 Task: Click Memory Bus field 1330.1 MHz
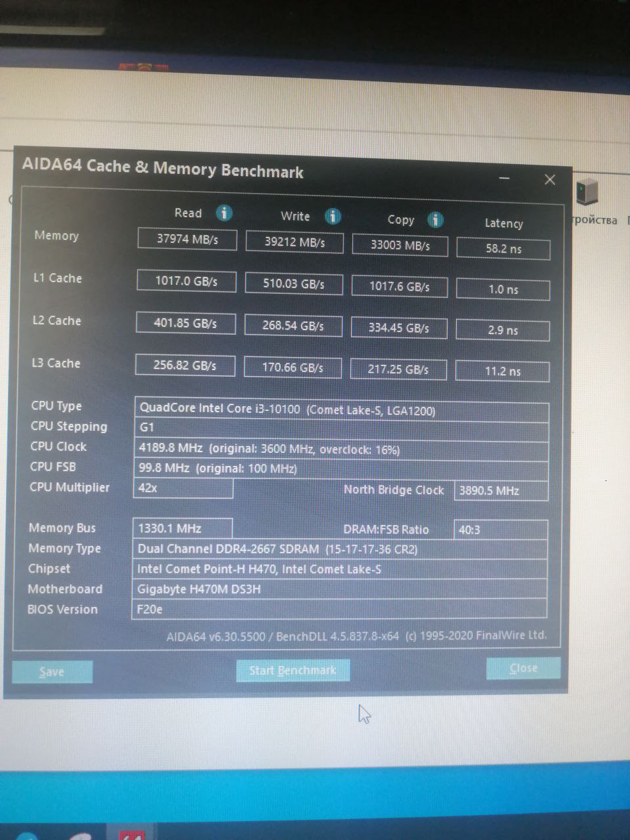182,528
